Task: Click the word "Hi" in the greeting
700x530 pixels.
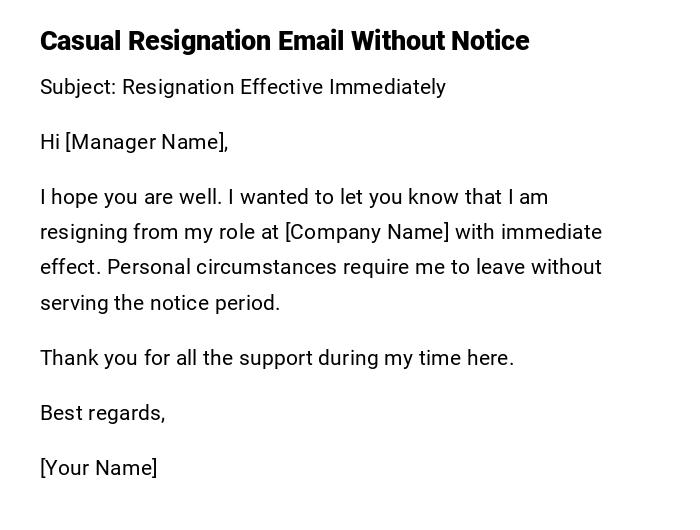Action: (x=50, y=142)
